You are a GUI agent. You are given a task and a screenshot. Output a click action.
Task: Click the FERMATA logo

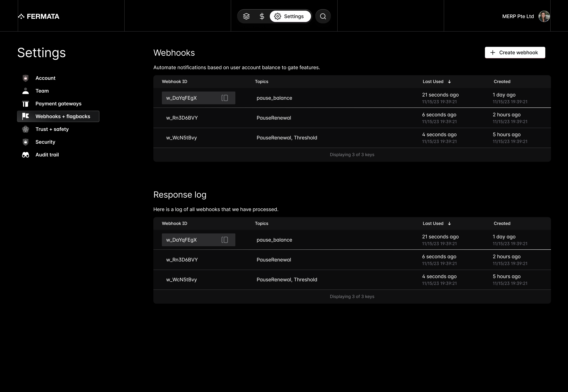[39, 16]
